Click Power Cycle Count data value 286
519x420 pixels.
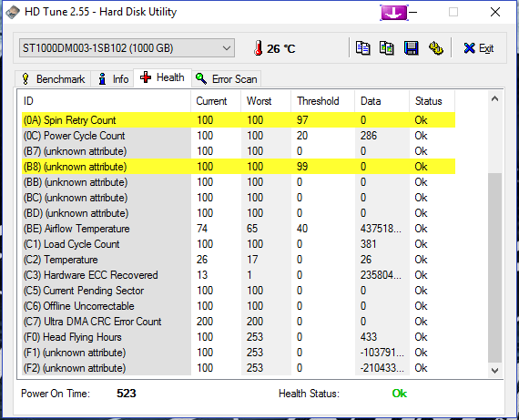(x=369, y=136)
